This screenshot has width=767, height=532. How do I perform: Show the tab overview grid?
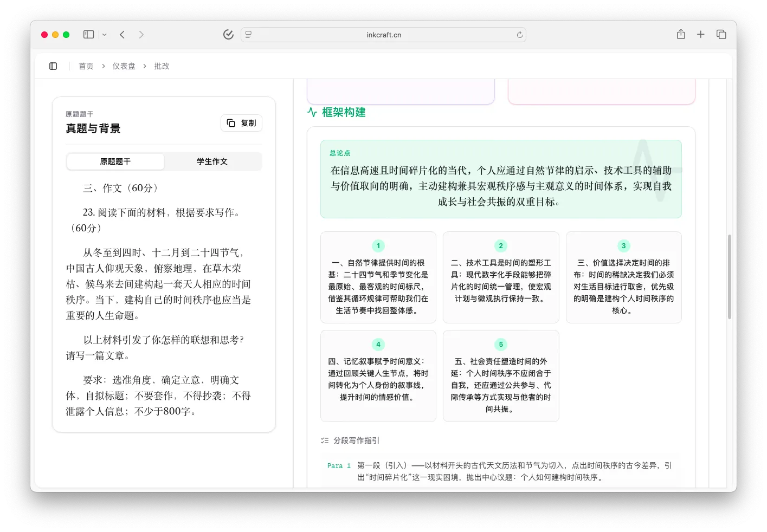click(721, 34)
